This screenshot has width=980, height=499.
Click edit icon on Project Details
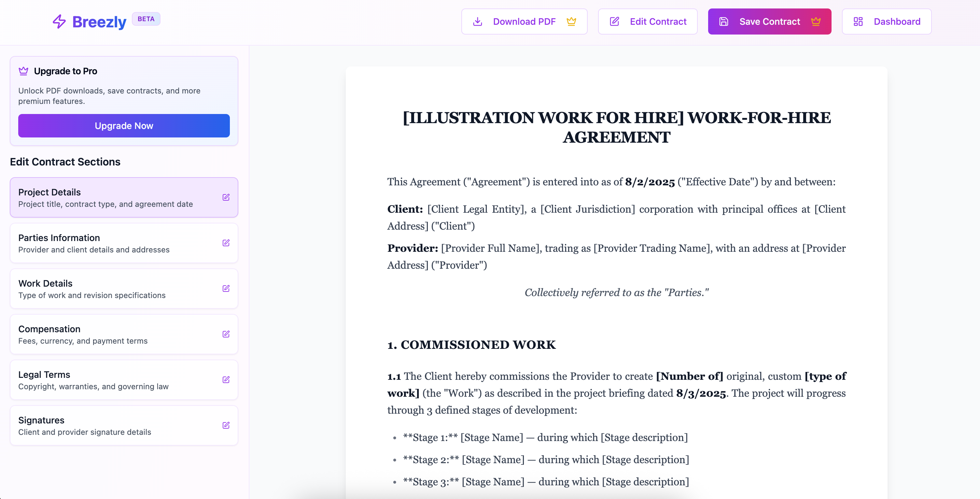pos(226,197)
